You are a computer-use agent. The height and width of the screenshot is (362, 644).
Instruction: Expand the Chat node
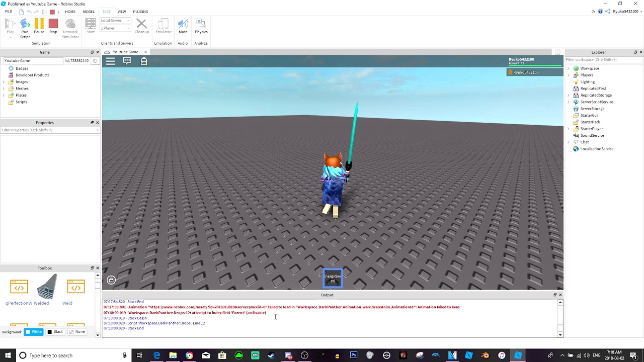(569, 142)
